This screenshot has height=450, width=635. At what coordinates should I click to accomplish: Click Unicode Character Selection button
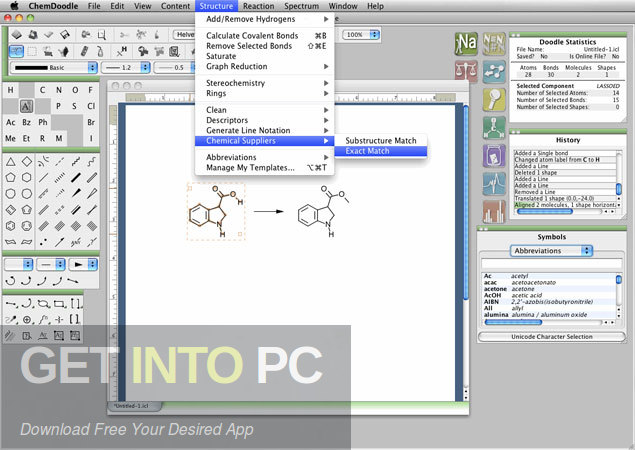coord(552,337)
